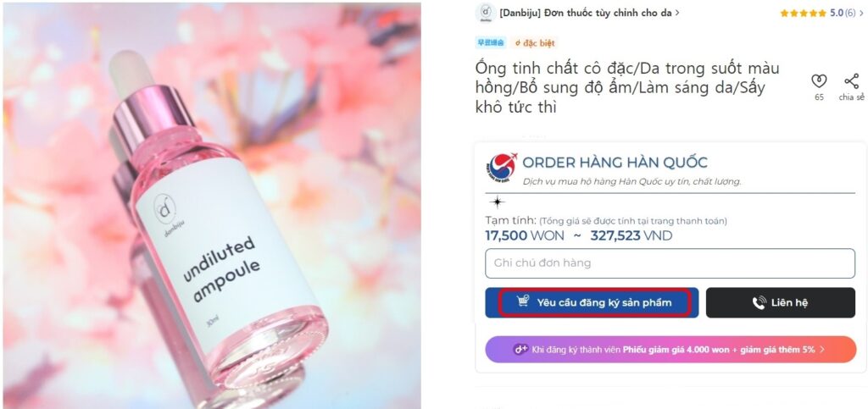Click the đặc biệt special badge
The width and height of the screenshot is (868, 409).
(x=535, y=42)
